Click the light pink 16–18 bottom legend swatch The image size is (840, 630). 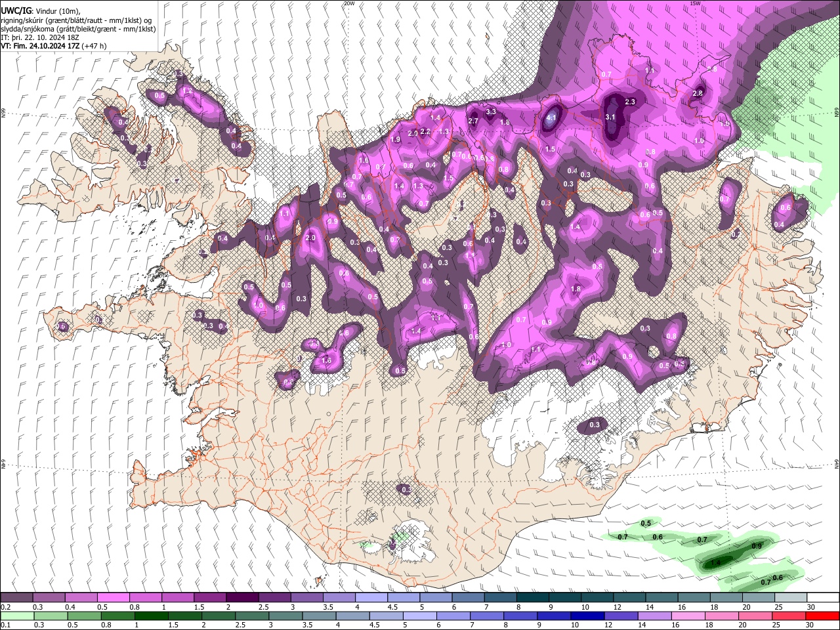point(689,616)
